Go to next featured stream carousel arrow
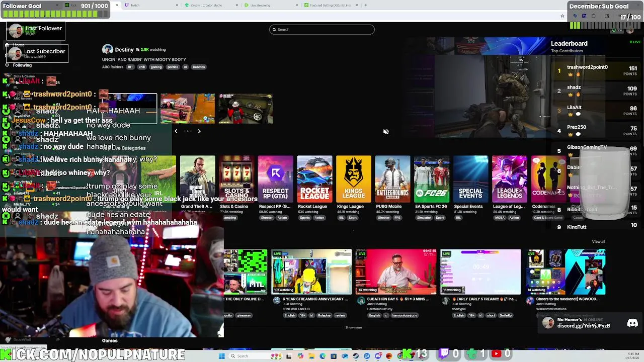The width and height of the screenshot is (644, 362). (199, 131)
